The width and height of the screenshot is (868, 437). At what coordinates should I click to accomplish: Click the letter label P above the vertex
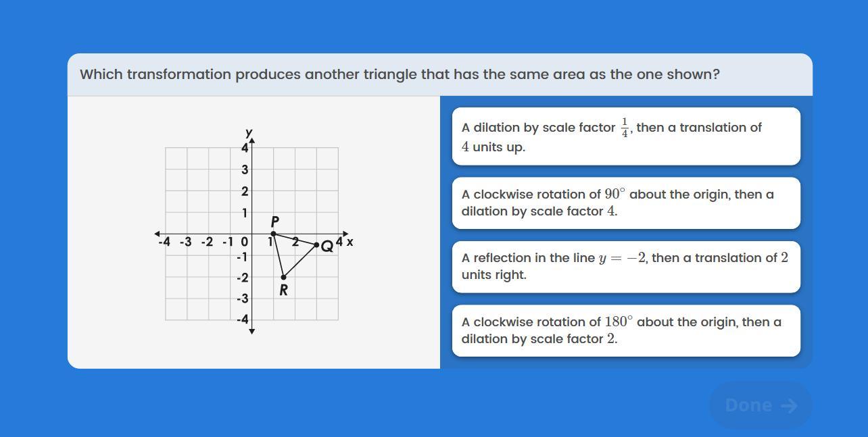pyautogui.click(x=274, y=222)
